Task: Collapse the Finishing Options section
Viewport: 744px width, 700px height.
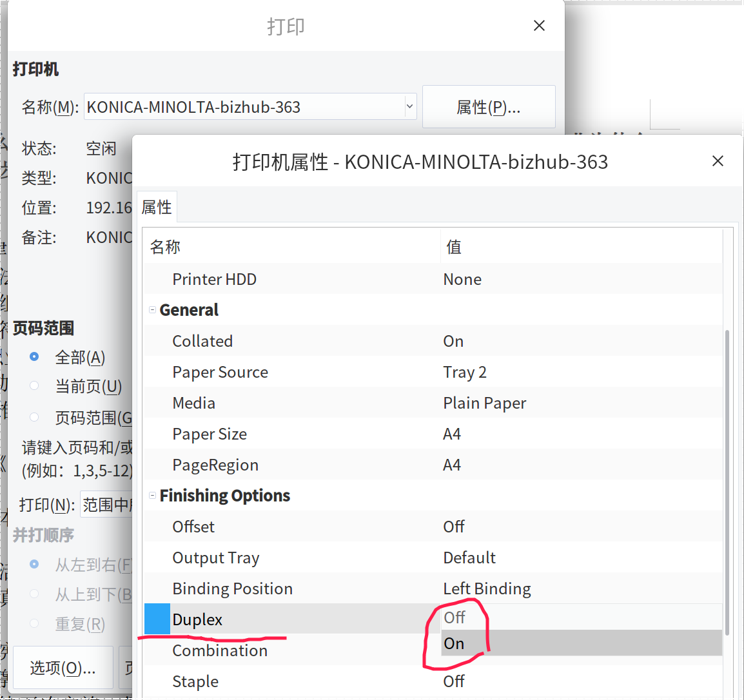Action: [152, 496]
